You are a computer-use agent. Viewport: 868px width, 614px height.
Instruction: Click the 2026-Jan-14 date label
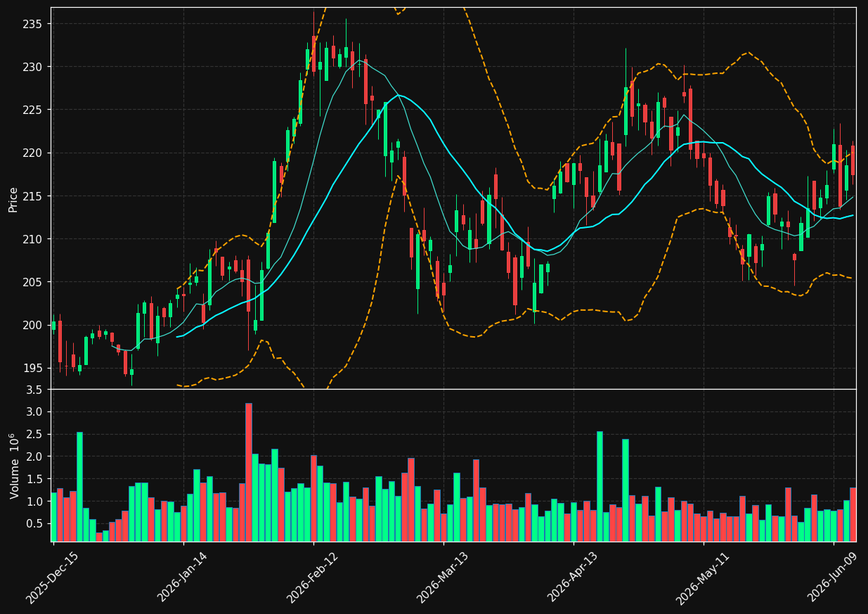(x=183, y=578)
